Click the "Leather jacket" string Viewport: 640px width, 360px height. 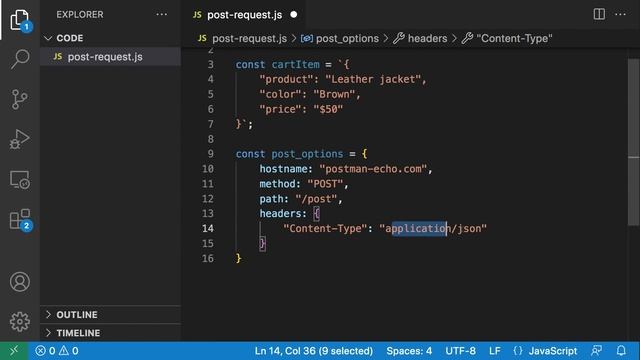[x=373, y=79]
